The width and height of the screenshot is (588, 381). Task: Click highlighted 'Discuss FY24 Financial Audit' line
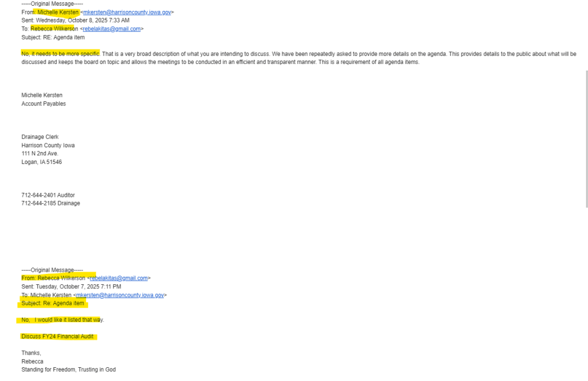[x=57, y=336]
